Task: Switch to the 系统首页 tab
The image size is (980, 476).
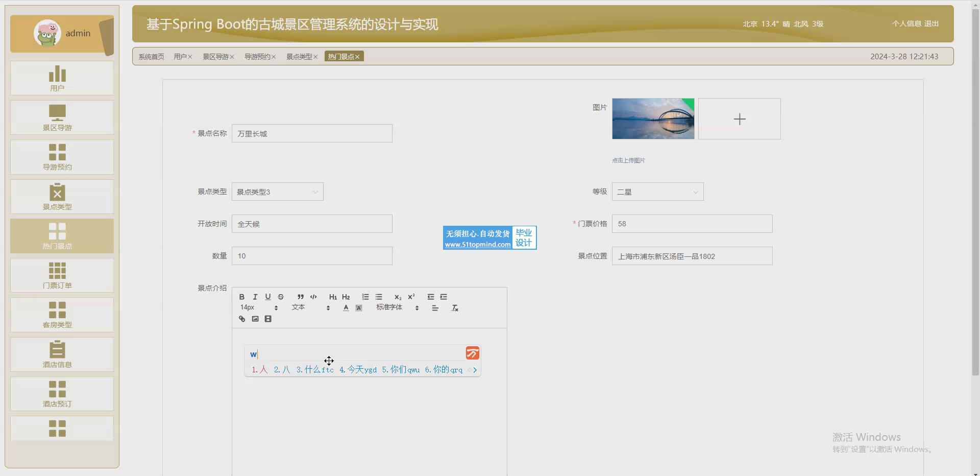Action: pyautogui.click(x=152, y=57)
